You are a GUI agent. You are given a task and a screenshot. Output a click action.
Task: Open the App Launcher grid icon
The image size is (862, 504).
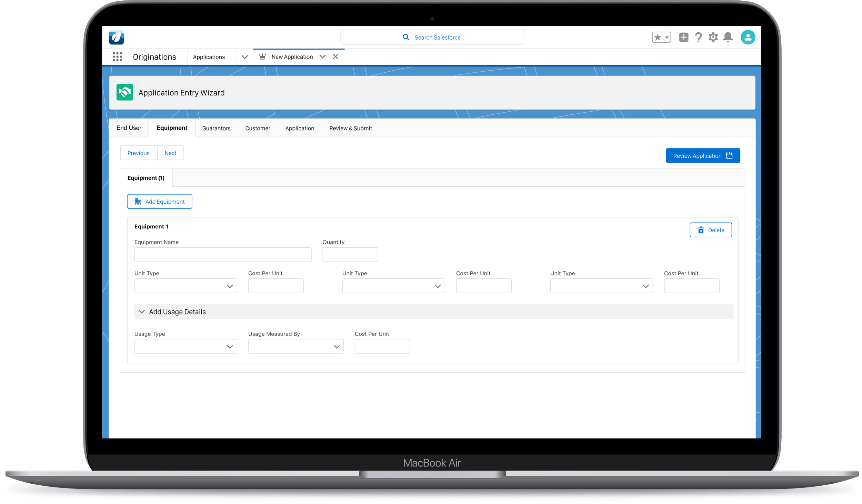click(x=117, y=57)
